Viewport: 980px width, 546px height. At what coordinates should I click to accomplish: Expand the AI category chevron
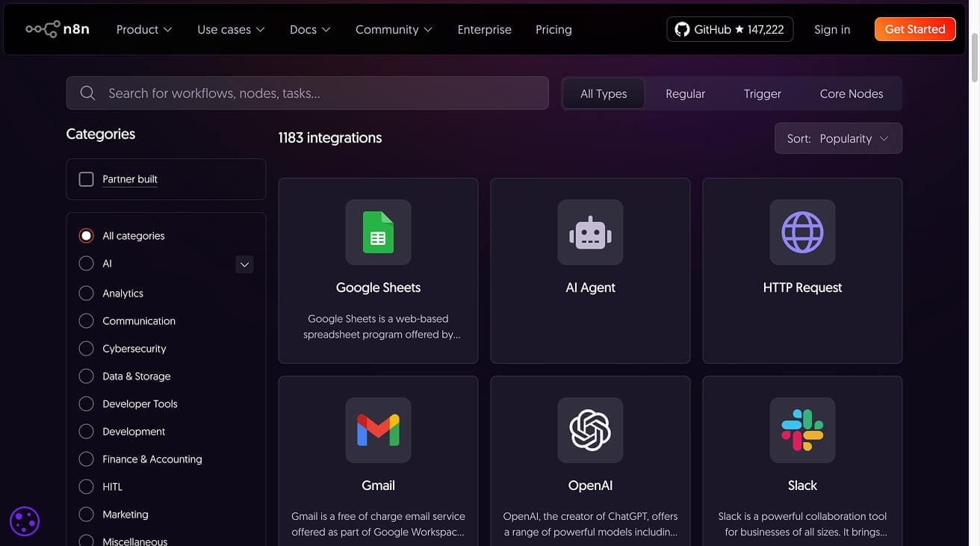point(244,264)
